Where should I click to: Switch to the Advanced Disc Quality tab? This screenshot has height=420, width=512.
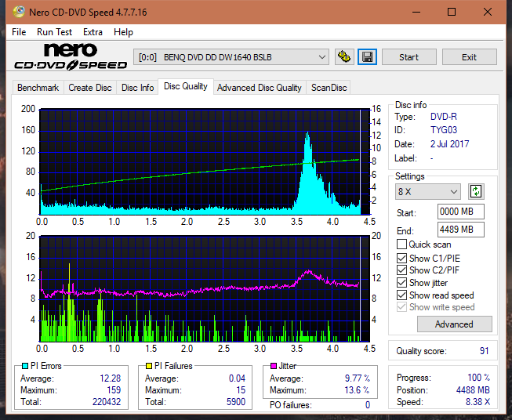[x=260, y=88]
